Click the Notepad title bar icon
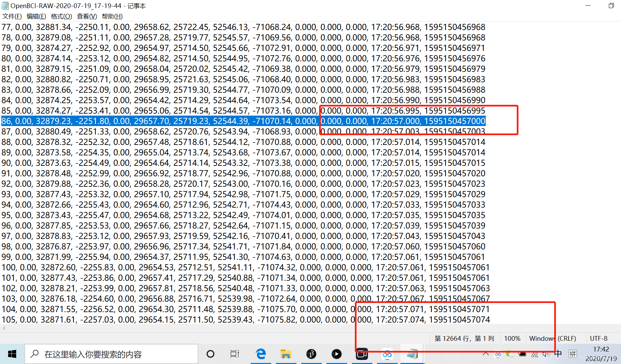The height and width of the screenshot is (364, 621). [5, 6]
